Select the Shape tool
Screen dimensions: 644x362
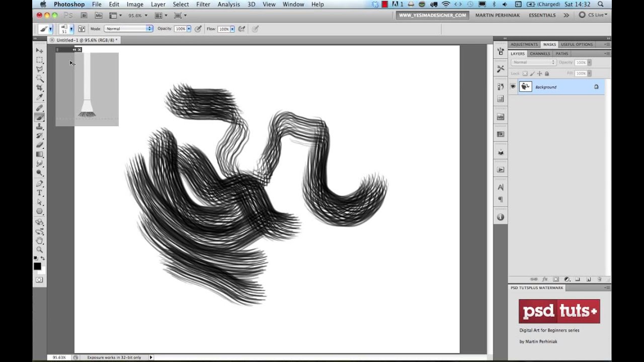[39, 212]
